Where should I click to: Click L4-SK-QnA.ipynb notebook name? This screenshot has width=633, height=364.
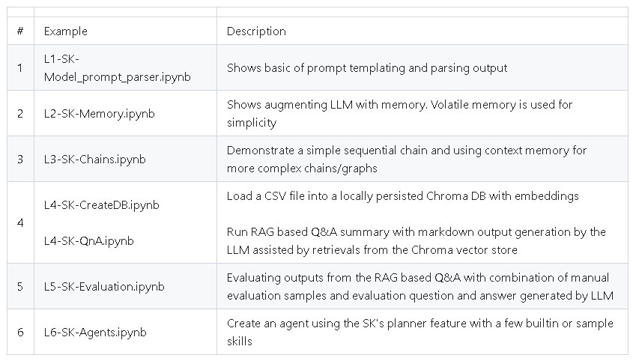tap(89, 241)
